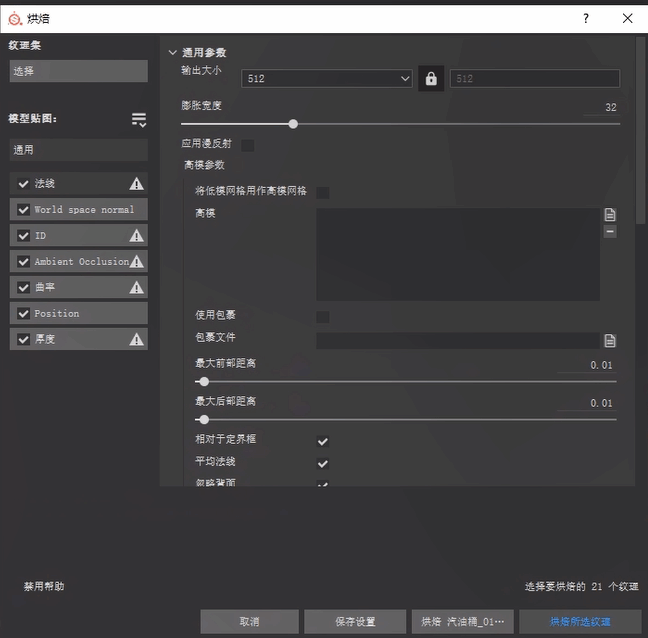Click the 禁用帮助 link

[44, 586]
